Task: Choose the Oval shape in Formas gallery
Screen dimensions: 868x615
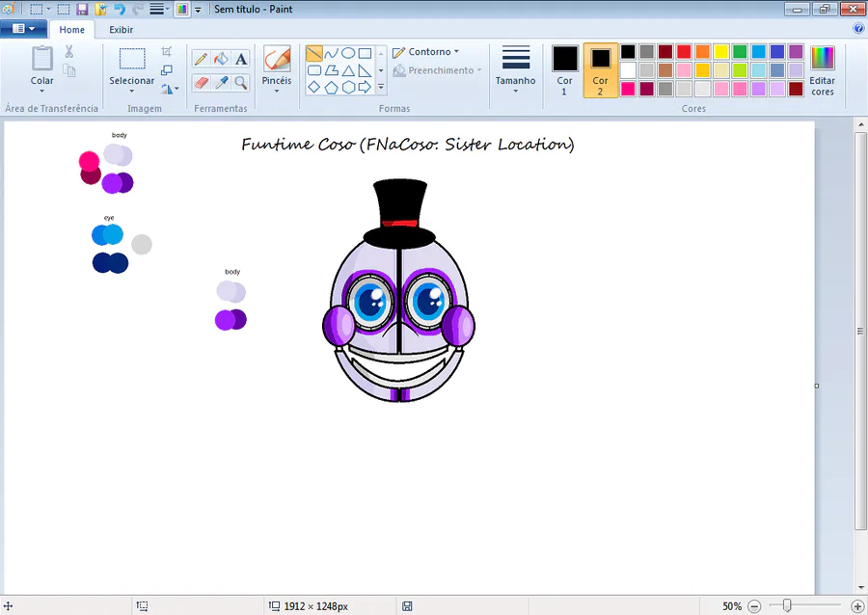Action: point(348,53)
